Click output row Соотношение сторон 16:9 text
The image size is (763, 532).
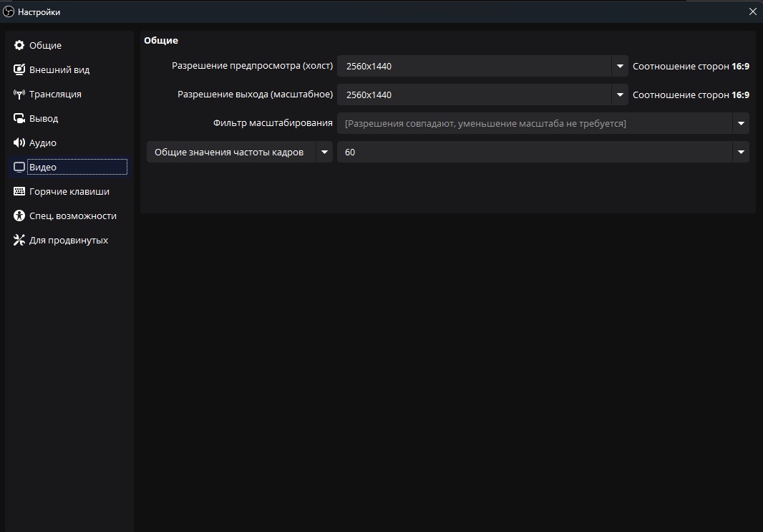pyautogui.click(x=691, y=95)
